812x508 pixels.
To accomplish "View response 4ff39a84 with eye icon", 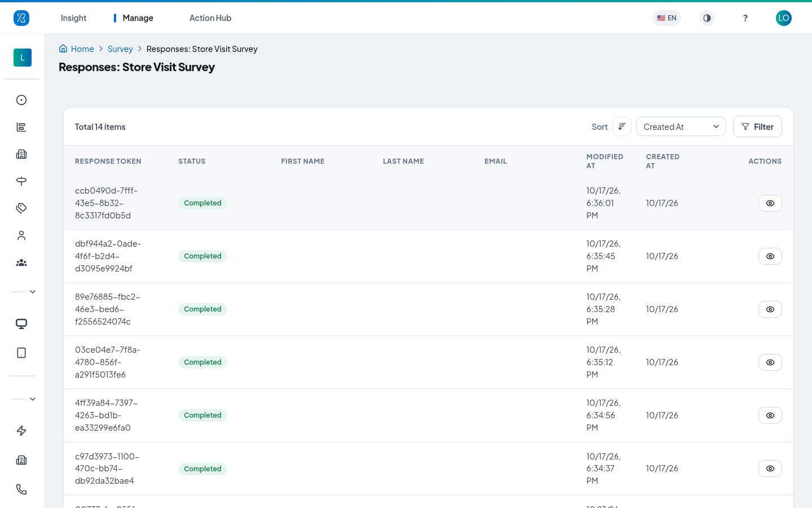I will pyautogui.click(x=770, y=415).
